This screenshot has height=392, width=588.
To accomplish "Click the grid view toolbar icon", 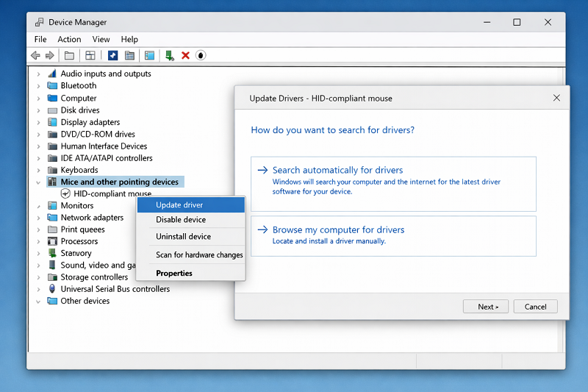I will point(90,55).
